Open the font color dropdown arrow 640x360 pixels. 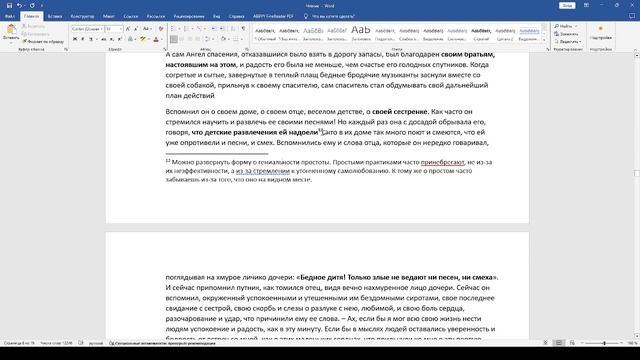pyautogui.click(x=162, y=40)
